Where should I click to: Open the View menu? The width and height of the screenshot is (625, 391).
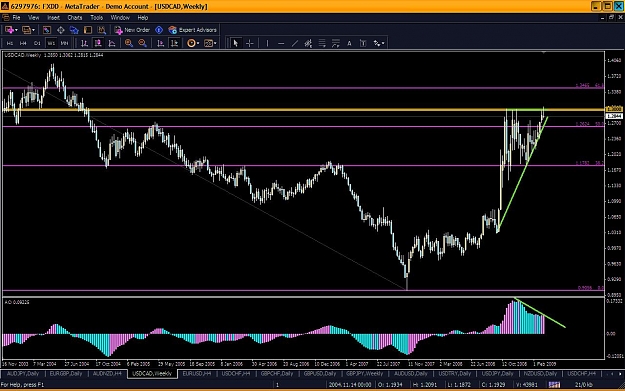33,18
